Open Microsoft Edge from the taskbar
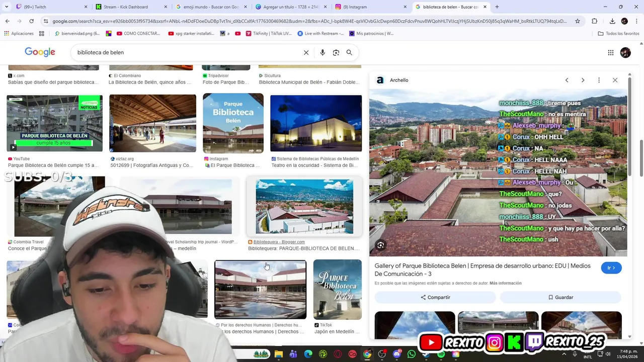The height and width of the screenshot is (362, 644). pos(308,354)
